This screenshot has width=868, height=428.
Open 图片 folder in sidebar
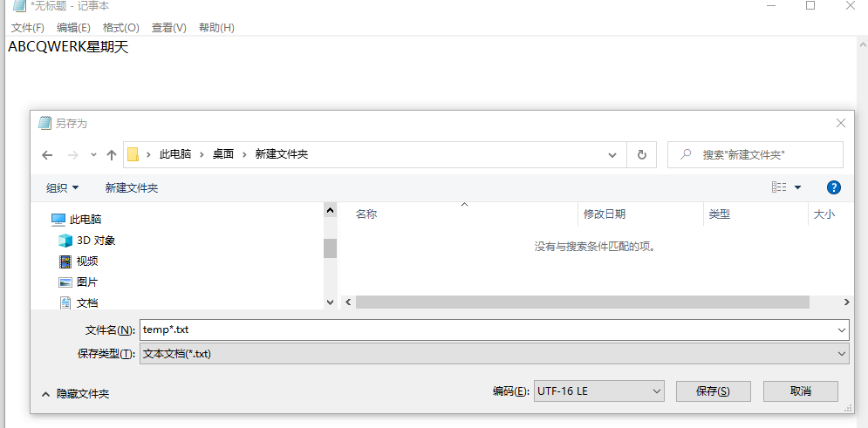click(86, 282)
